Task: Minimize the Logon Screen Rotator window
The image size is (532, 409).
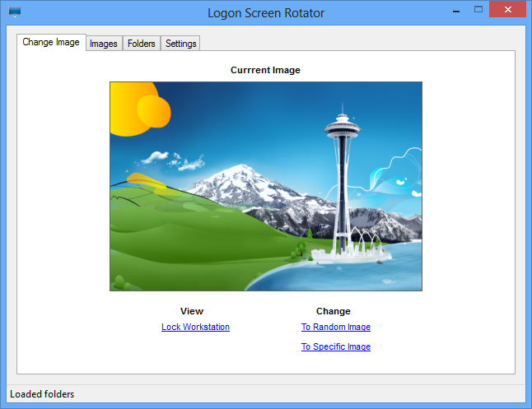Action: pyautogui.click(x=456, y=11)
